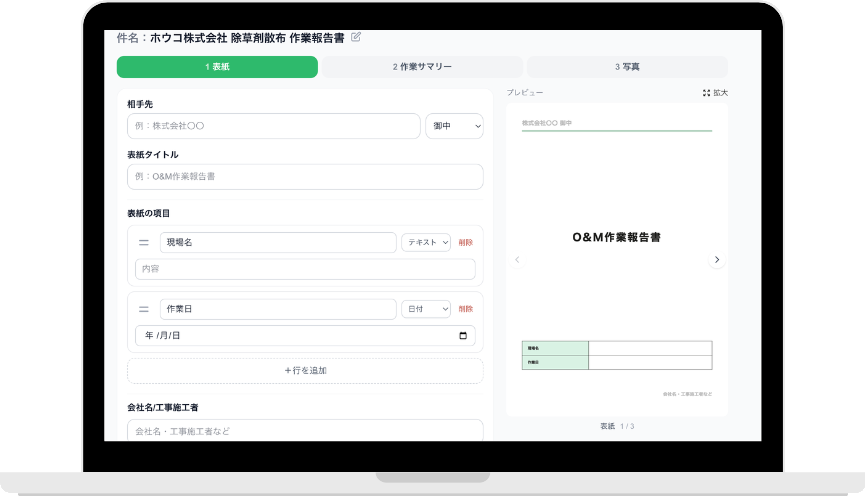Click the 会社名/工事施工者 input field
The width and height of the screenshot is (865, 496).
[x=305, y=431]
